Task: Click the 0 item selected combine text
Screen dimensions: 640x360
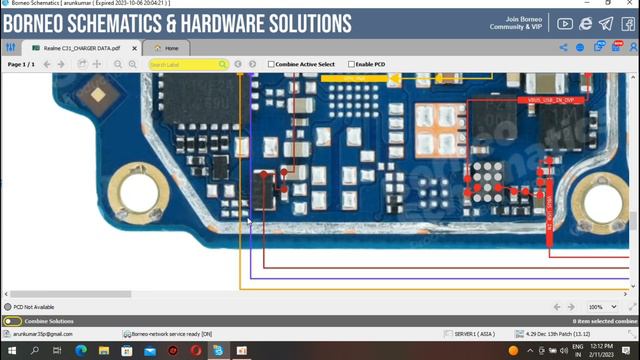Action: click(x=604, y=321)
